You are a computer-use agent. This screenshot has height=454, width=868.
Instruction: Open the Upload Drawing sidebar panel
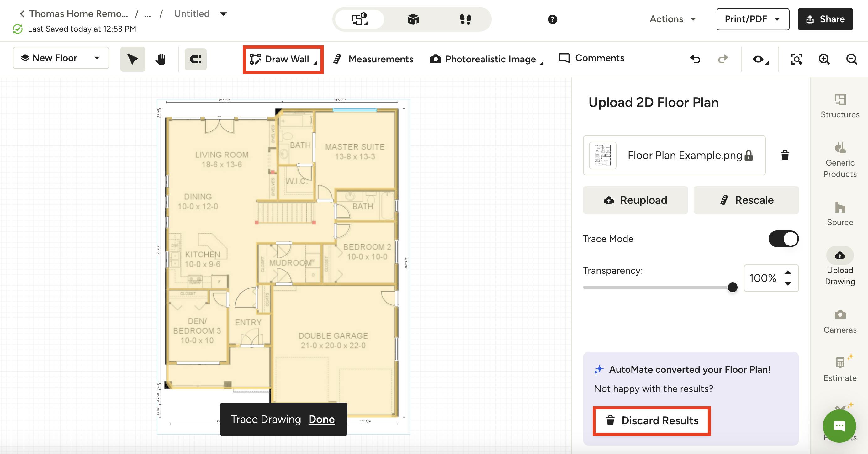pyautogui.click(x=840, y=266)
